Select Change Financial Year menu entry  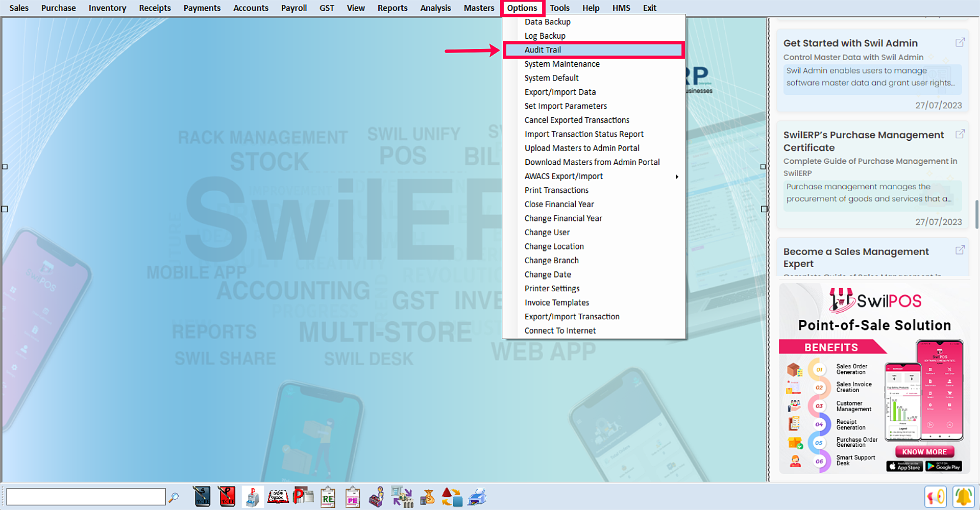point(594,218)
